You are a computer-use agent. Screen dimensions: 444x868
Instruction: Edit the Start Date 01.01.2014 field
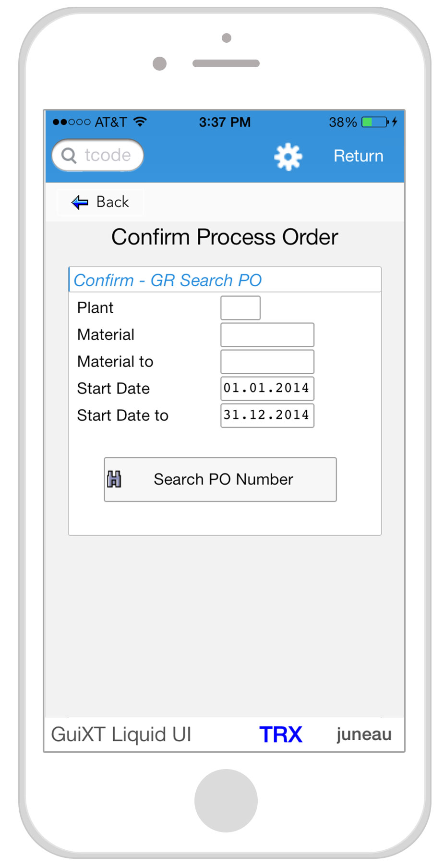(267, 388)
